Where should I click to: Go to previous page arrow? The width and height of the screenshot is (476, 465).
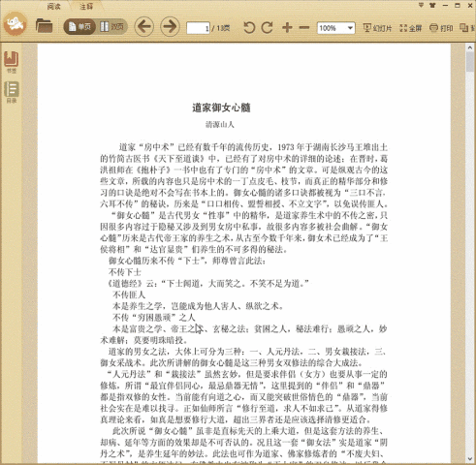[x=143, y=26]
